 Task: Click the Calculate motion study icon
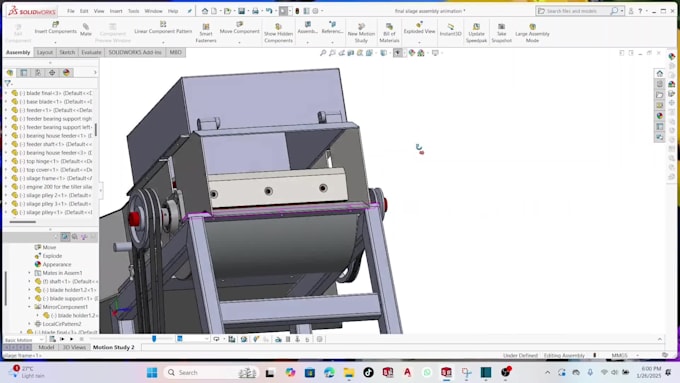click(52, 339)
